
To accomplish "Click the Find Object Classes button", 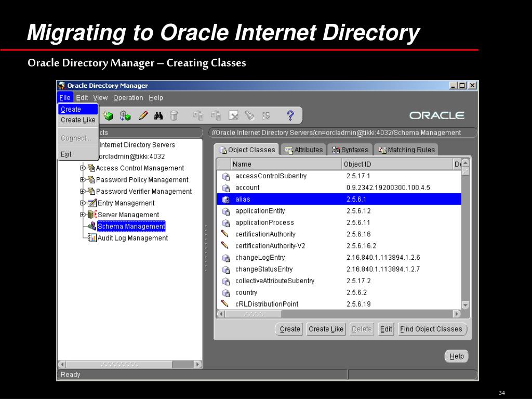I will tap(432, 329).
